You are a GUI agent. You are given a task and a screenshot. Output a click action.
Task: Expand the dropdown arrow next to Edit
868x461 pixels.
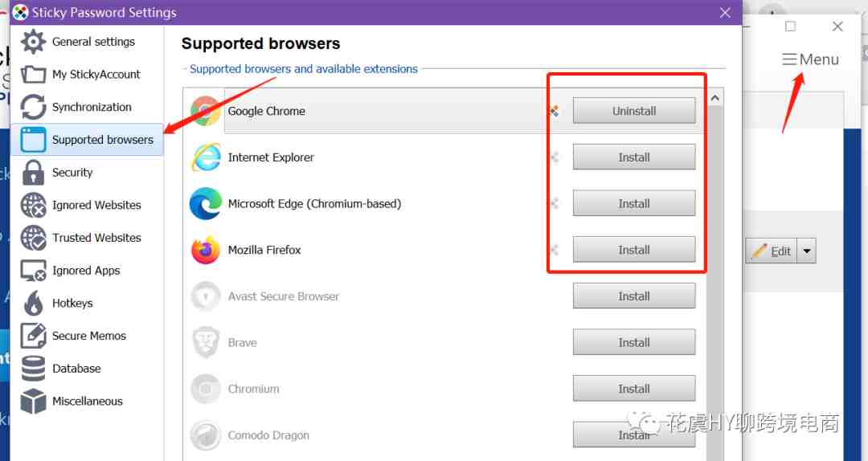click(807, 251)
